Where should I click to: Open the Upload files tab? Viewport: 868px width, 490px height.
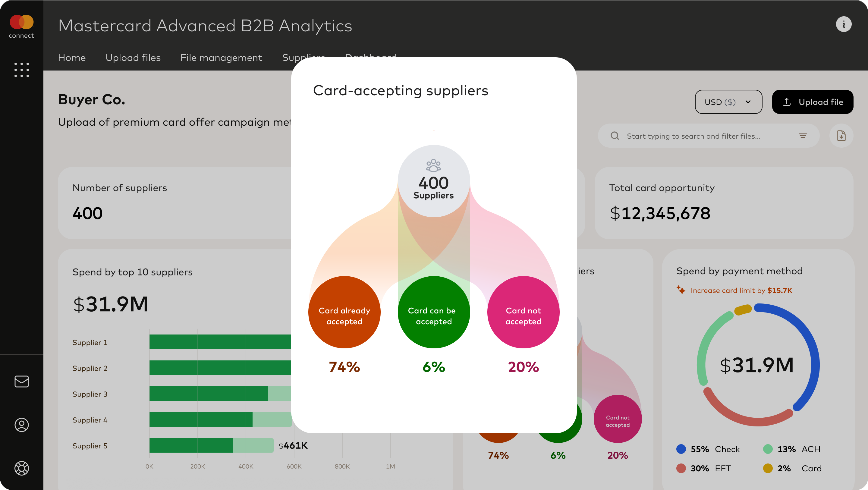pos(133,58)
